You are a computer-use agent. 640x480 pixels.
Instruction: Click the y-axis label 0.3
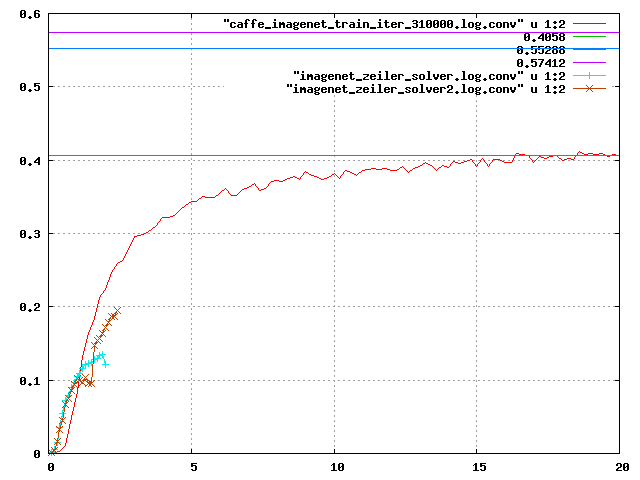tap(30, 234)
